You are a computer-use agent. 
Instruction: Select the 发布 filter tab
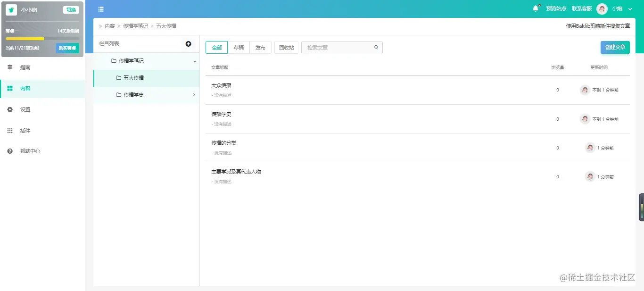260,48
